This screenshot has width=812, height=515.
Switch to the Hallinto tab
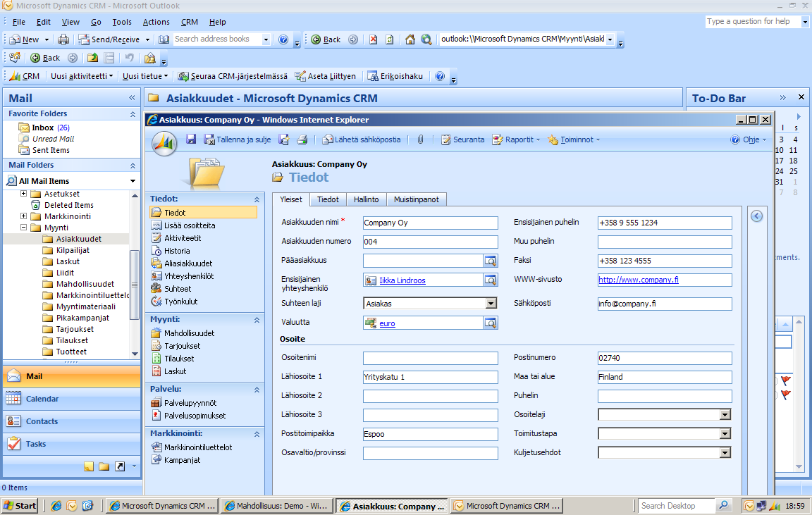coord(366,199)
